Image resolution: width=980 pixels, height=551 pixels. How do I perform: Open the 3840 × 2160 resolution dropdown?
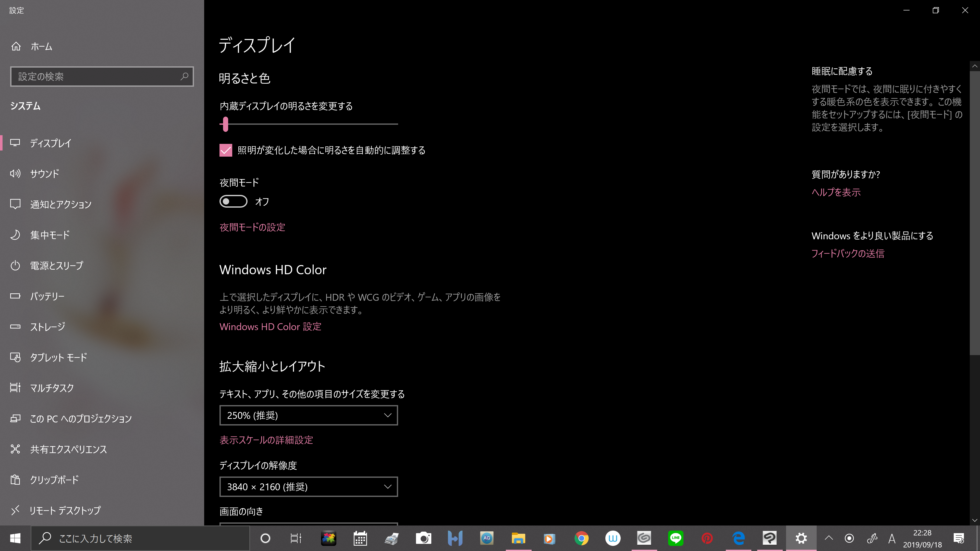[x=309, y=487]
